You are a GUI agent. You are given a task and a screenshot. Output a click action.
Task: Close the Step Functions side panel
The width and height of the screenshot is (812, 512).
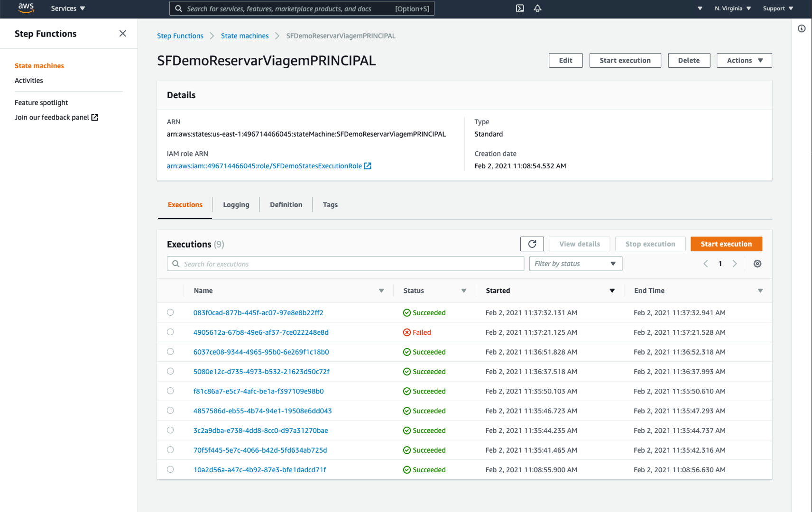coord(122,34)
